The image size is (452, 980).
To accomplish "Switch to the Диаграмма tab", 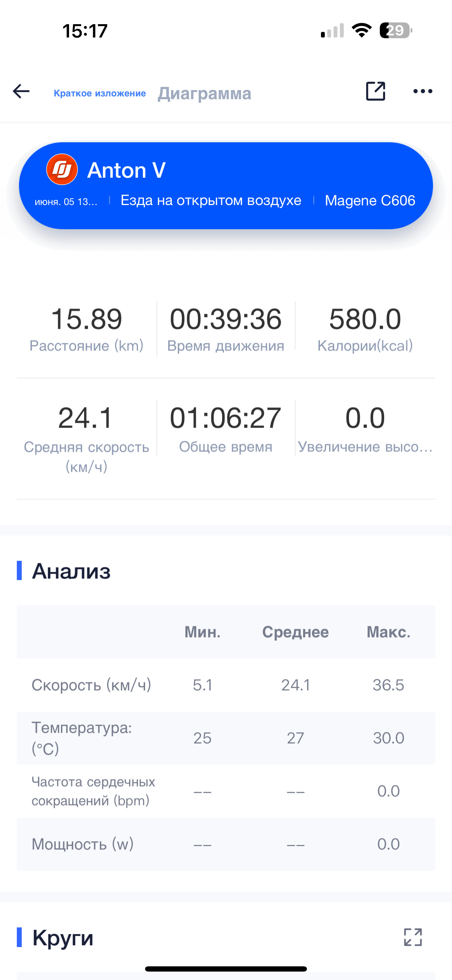I will click(205, 93).
